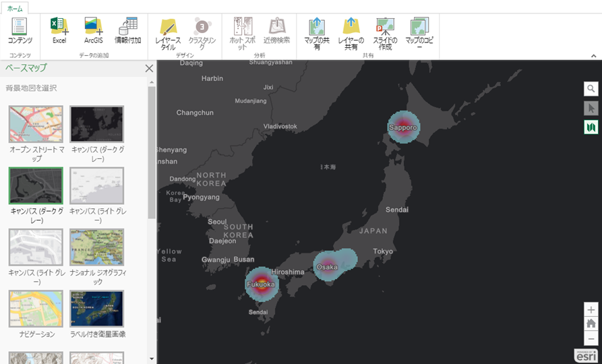Toggle the green basemap gallery button
Screen dimensions: 602x364
[591, 127]
